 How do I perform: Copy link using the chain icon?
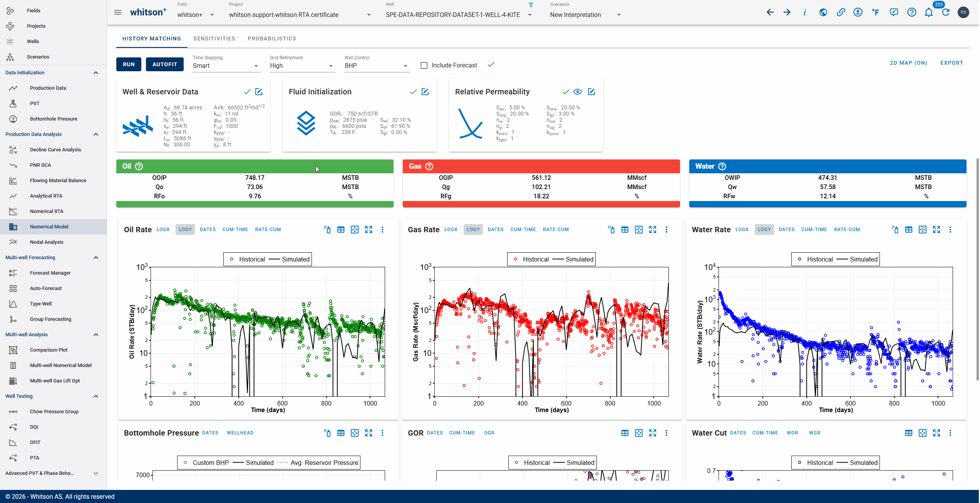841,12
